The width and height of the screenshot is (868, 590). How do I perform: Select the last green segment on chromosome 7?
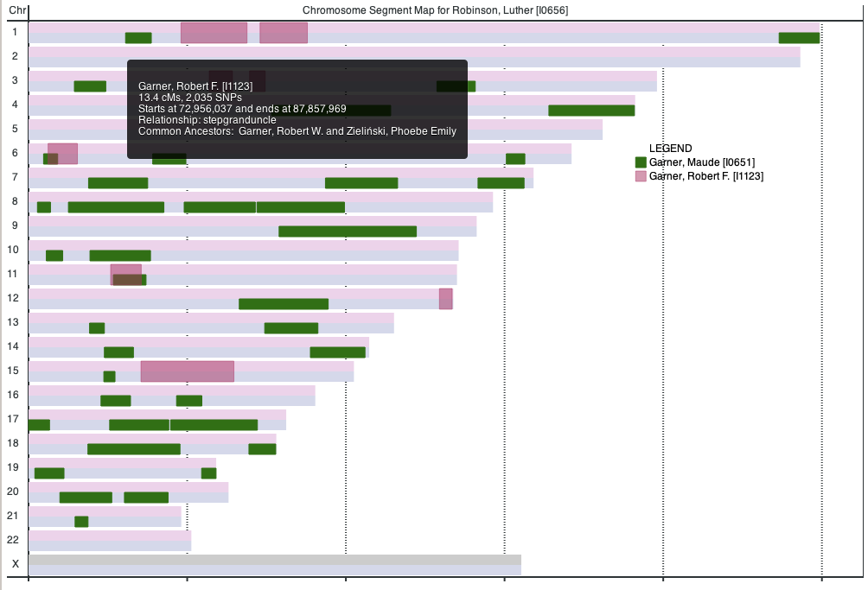(x=501, y=183)
